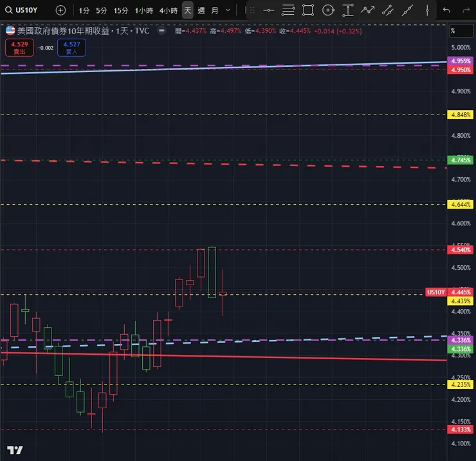Image resolution: width=476 pixels, height=461 pixels.
Task: Click the purple 4.959% price label
Action: [x=460, y=61]
